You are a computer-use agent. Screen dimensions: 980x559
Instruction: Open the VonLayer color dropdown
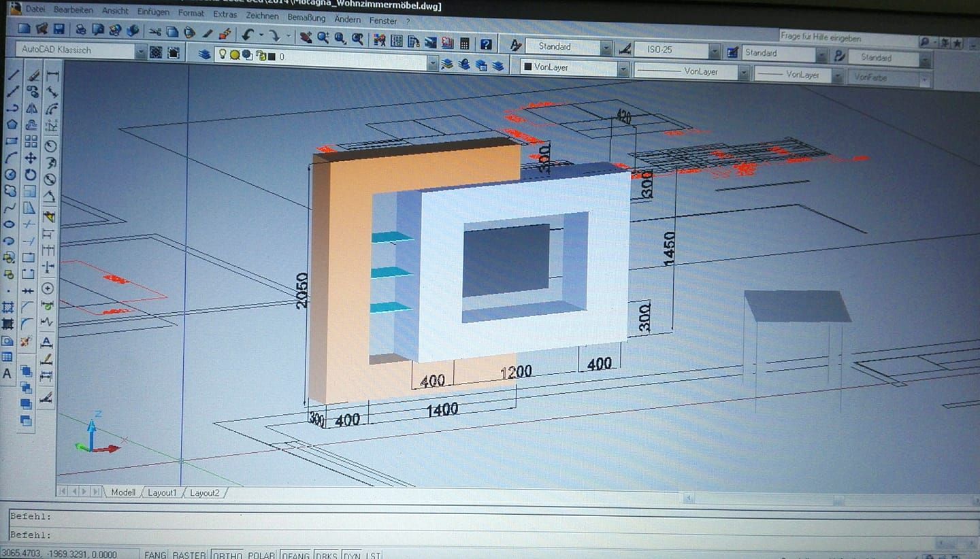(x=623, y=69)
